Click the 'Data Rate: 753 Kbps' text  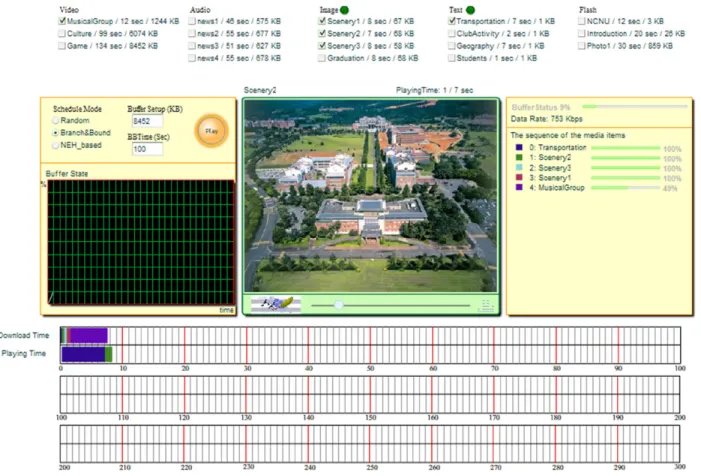coord(546,119)
